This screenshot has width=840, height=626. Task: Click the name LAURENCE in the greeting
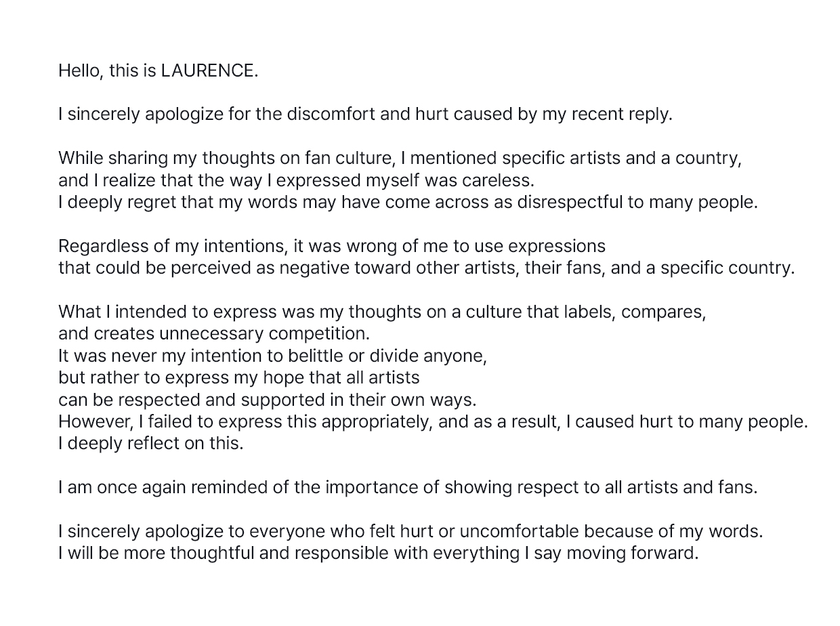(x=208, y=70)
